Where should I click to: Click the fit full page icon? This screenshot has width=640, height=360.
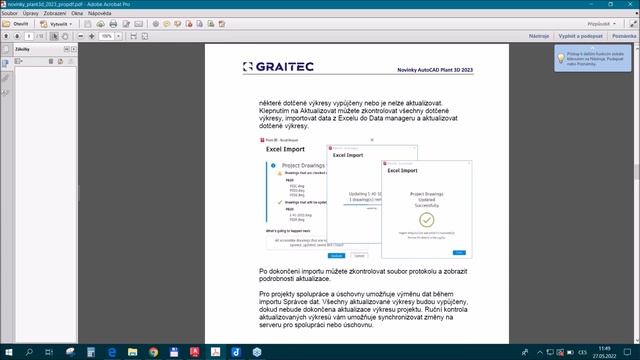[144, 36]
